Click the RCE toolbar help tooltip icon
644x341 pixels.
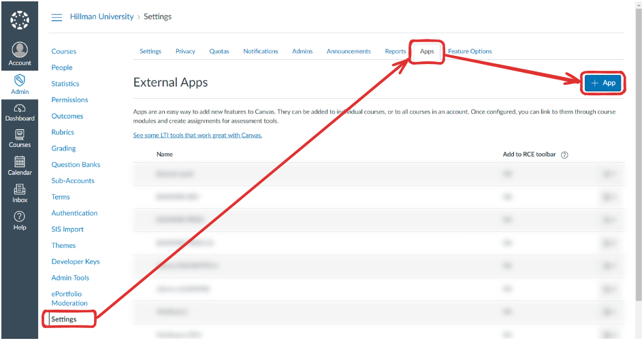point(564,155)
